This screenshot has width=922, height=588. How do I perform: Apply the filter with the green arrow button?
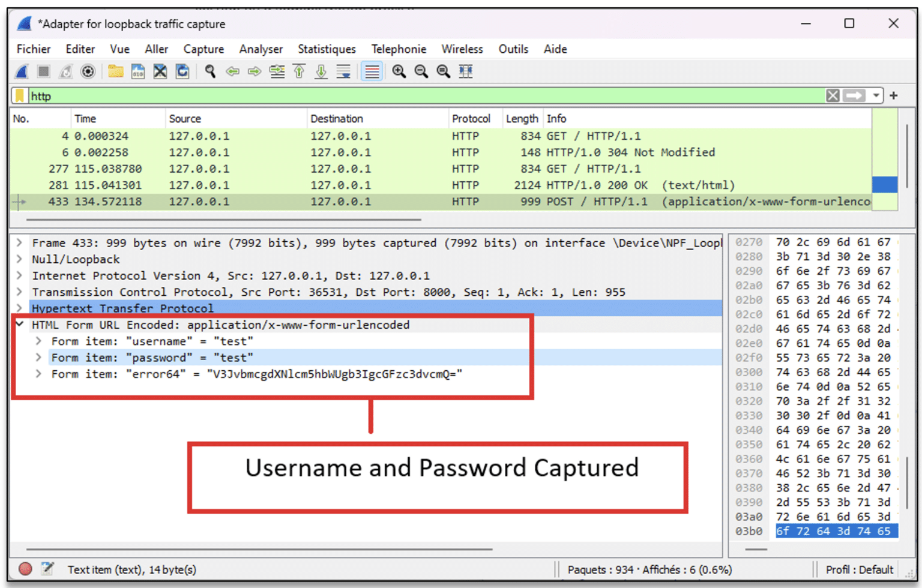pyautogui.click(x=854, y=95)
